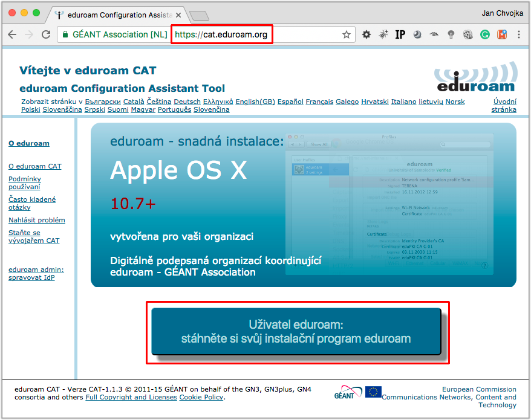Download eduroam installer via Uživatel eduroam button

coord(296,332)
